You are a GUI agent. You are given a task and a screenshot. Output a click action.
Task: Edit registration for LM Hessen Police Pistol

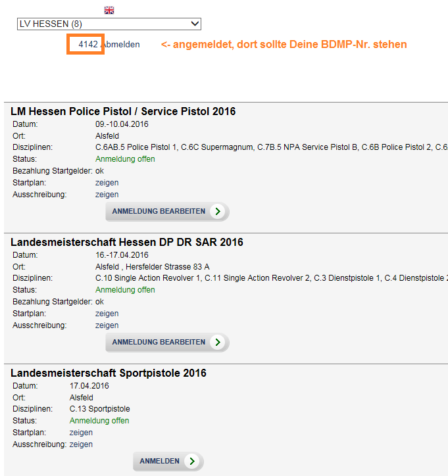coord(167,211)
